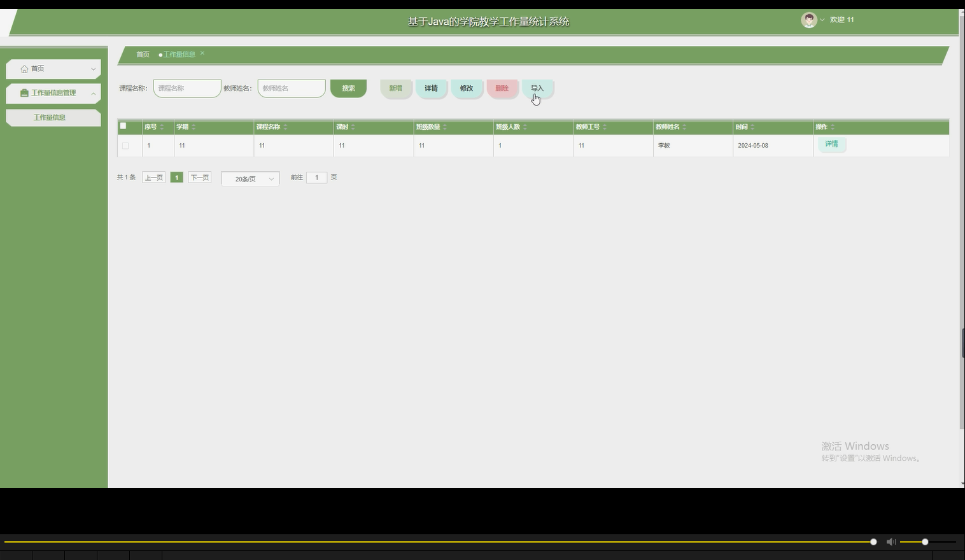
Task: Check the checkbox for record row 1
Action: click(125, 146)
